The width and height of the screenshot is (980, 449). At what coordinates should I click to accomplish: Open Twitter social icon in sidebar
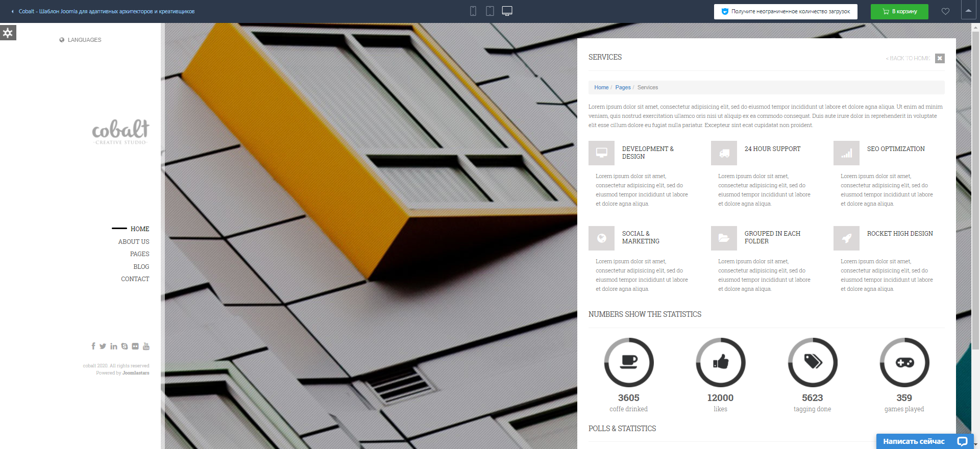(103, 346)
